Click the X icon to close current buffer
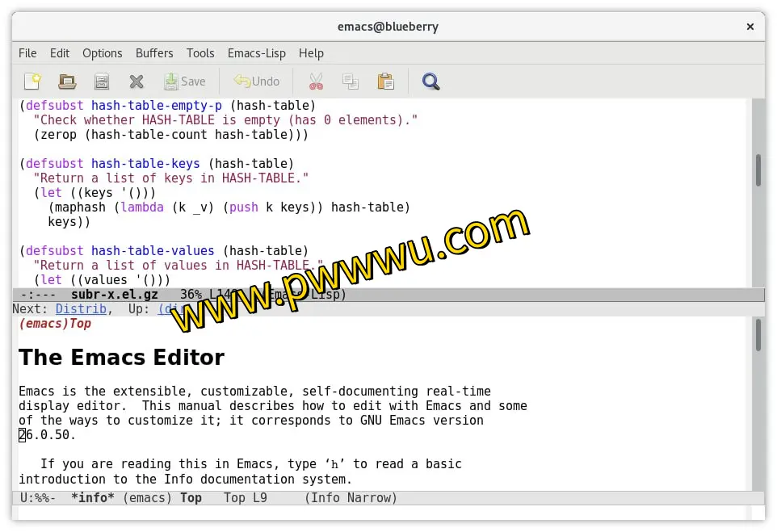This screenshot has height=532, width=777. coord(136,81)
